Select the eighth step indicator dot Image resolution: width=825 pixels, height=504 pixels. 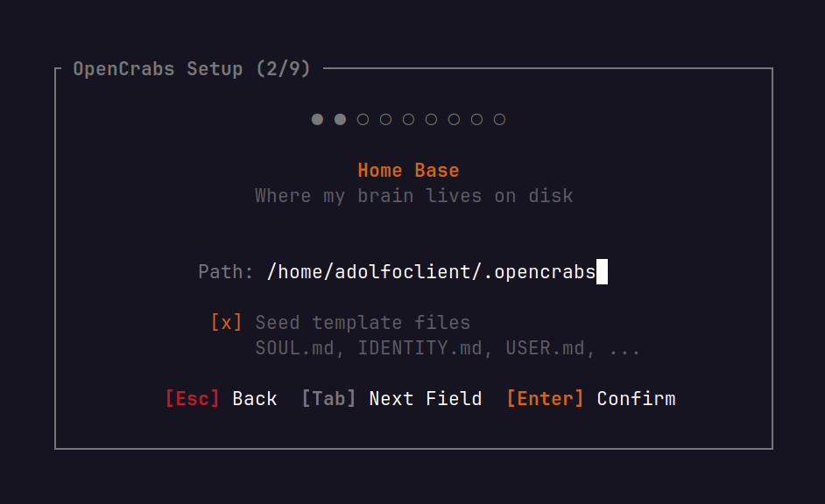476,119
